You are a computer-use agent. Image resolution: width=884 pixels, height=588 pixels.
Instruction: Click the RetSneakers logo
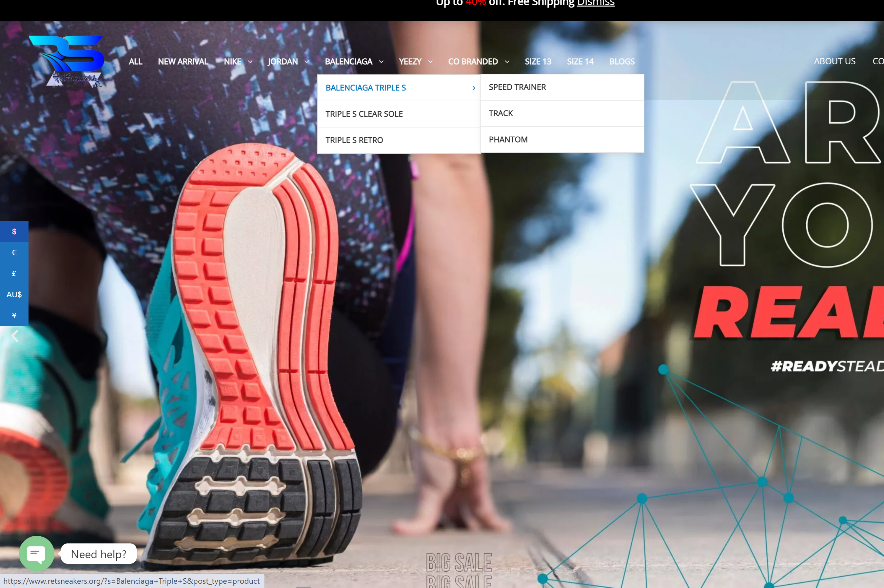[67, 61]
